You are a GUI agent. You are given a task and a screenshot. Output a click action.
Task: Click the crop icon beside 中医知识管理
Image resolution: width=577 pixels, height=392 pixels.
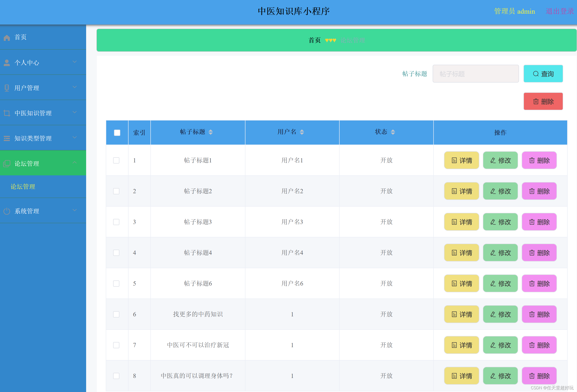click(x=7, y=113)
